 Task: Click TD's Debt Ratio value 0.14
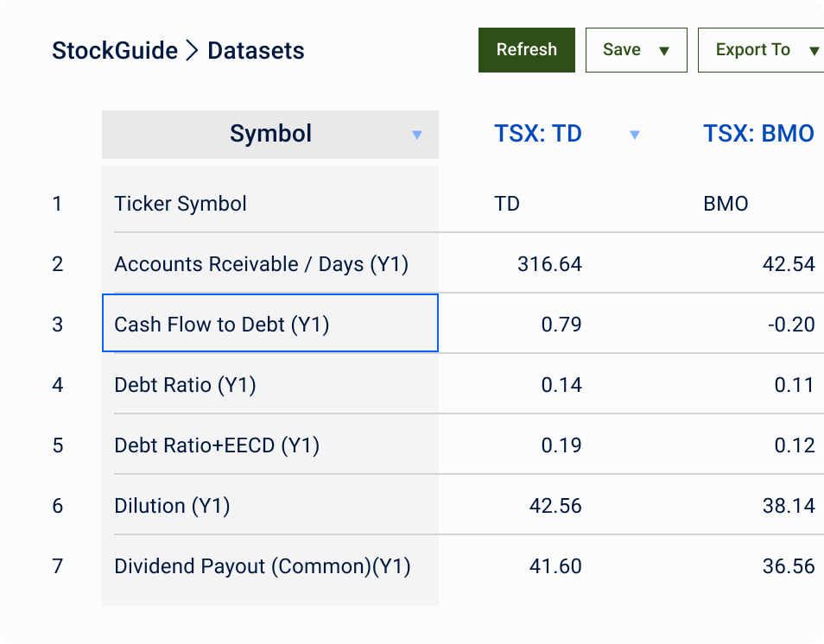[561, 385]
